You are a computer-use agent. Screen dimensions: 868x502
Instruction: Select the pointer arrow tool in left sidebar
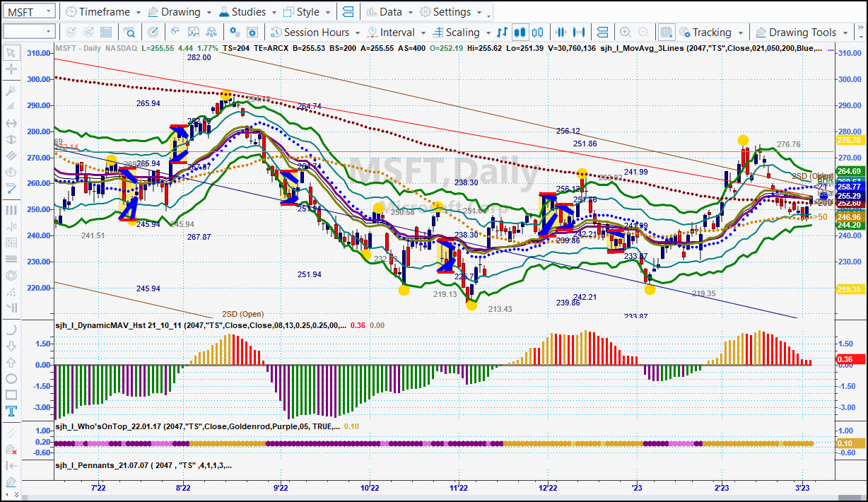click(11, 52)
